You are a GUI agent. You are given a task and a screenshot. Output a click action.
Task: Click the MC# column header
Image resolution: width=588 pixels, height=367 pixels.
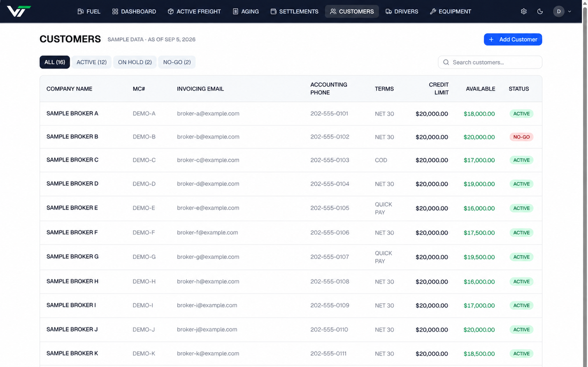[x=139, y=89]
